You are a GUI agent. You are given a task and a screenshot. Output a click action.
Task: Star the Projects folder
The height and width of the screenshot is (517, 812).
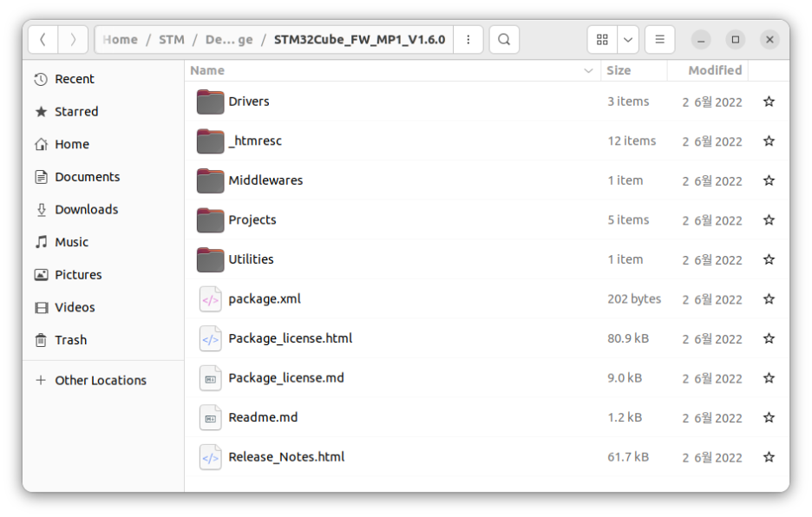point(769,219)
